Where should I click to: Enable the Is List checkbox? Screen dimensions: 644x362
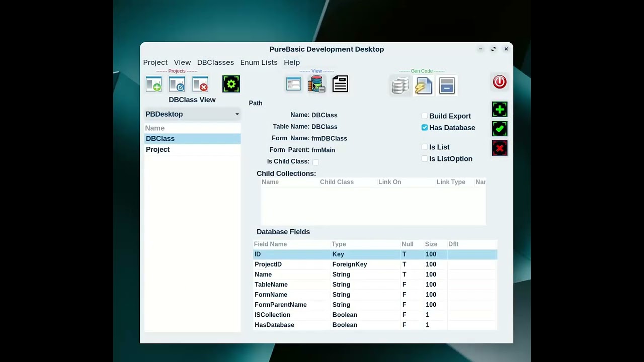(x=425, y=147)
